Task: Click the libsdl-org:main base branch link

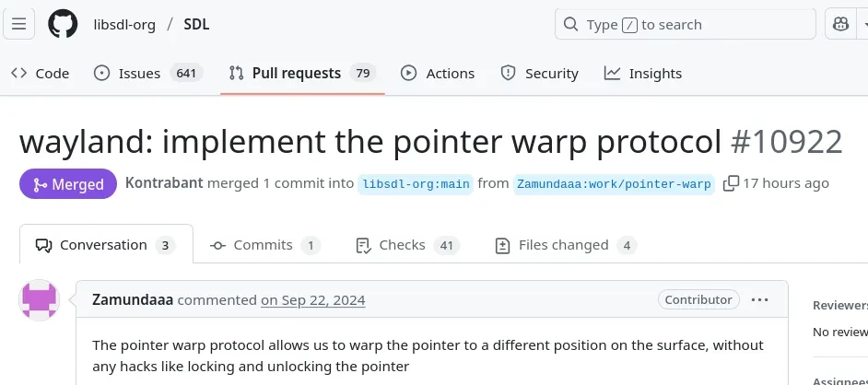Action: click(416, 184)
